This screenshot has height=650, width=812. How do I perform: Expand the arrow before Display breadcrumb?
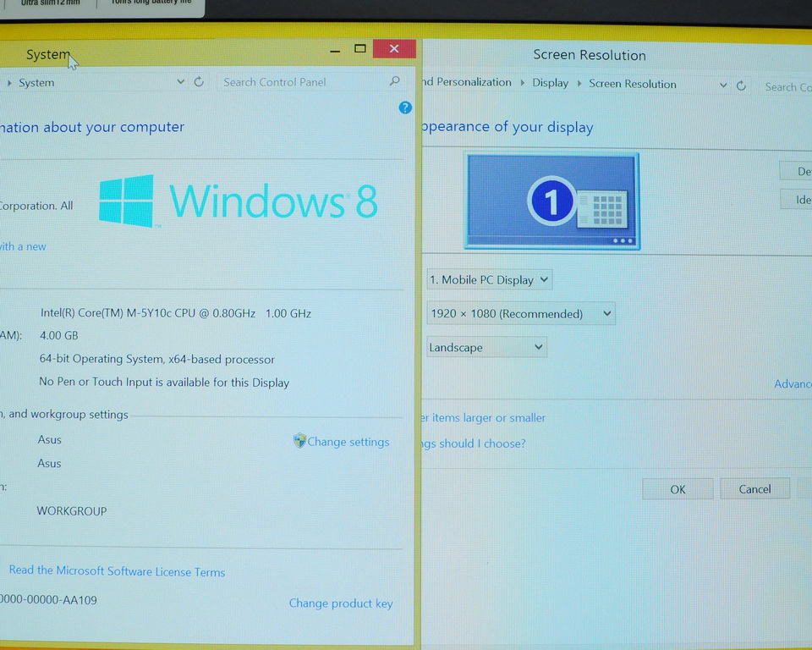click(522, 83)
